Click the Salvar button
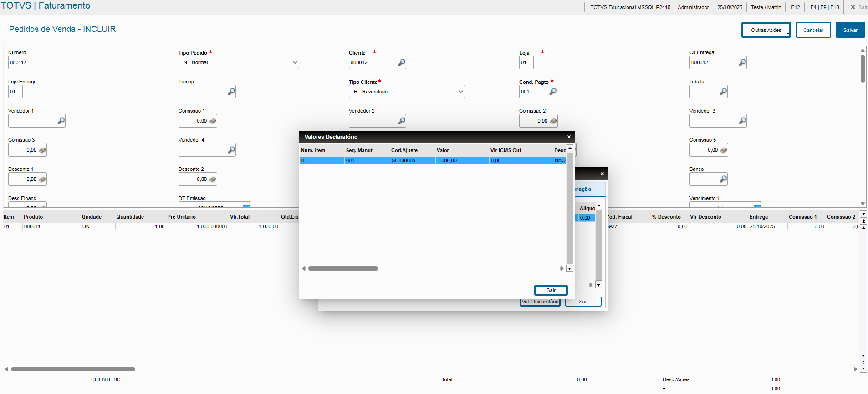 click(x=850, y=30)
